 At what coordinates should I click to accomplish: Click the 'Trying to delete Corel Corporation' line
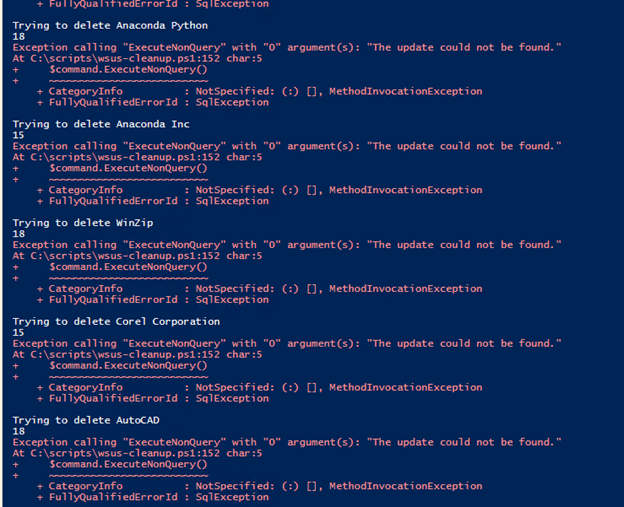(116, 322)
